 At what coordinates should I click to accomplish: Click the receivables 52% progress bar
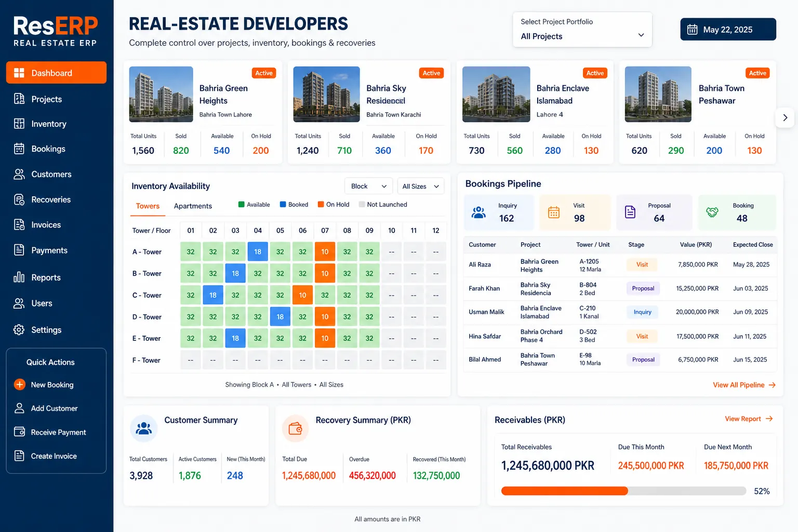tap(623, 491)
